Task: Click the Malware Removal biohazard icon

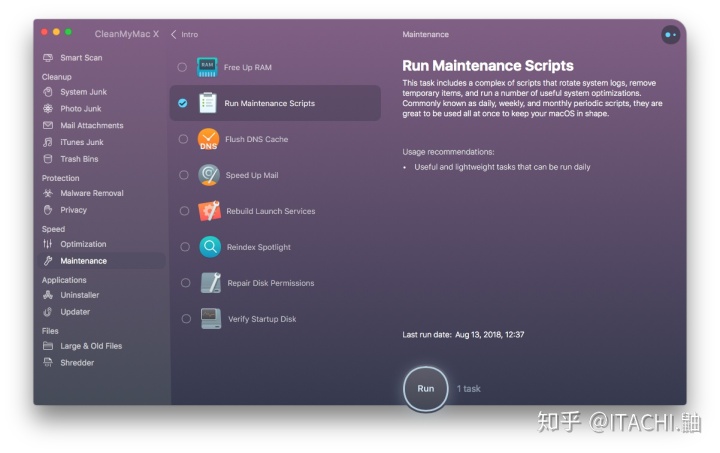Action: click(x=48, y=193)
